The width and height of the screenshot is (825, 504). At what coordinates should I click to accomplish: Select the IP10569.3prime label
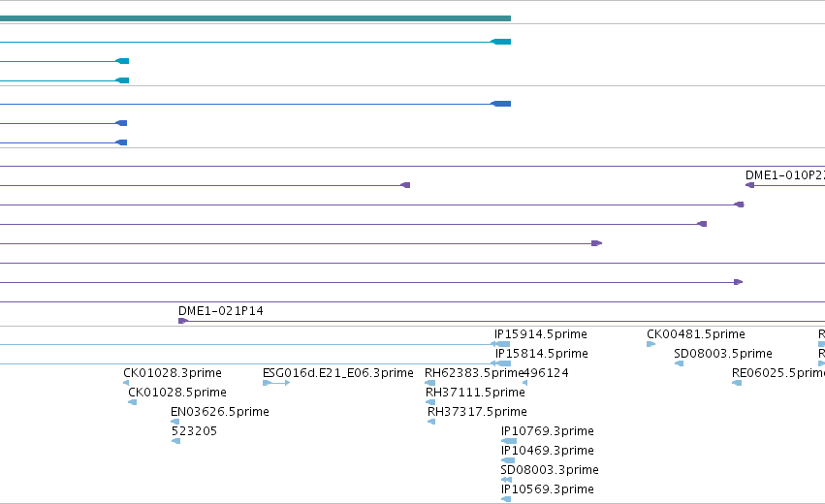tap(547, 489)
